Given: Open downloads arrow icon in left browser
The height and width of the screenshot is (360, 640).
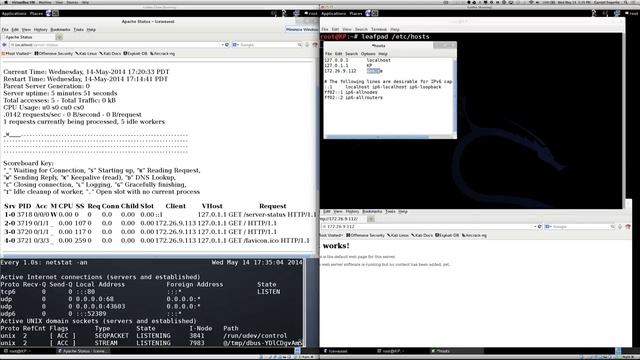Looking at the screenshot, I should (x=307, y=45).
